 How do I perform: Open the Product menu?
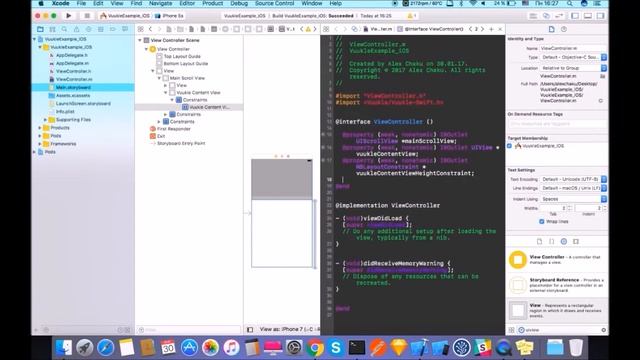pos(213,3)
